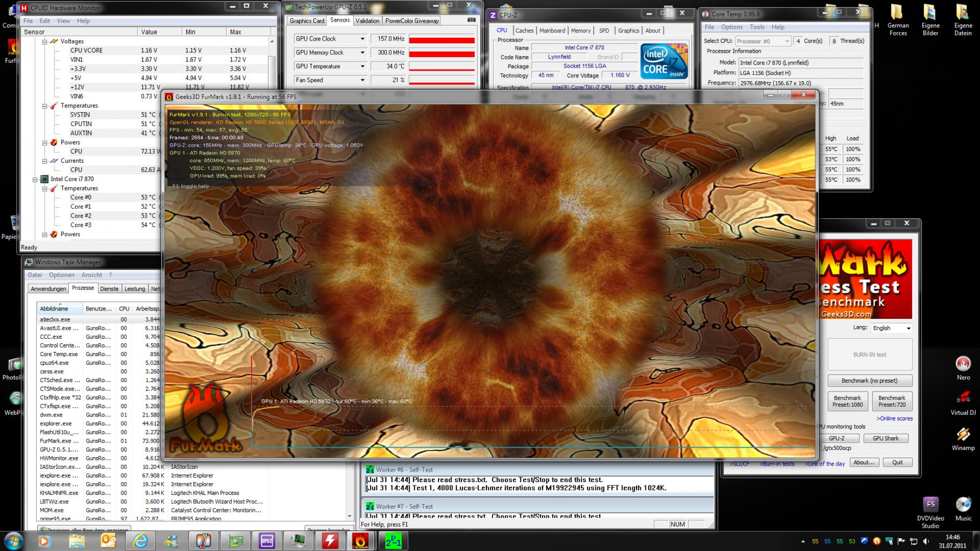The height and width of the screenshot is (551, 980).
Task: Click the Benchmark Preset:1080 button
Action: point(847,402)
